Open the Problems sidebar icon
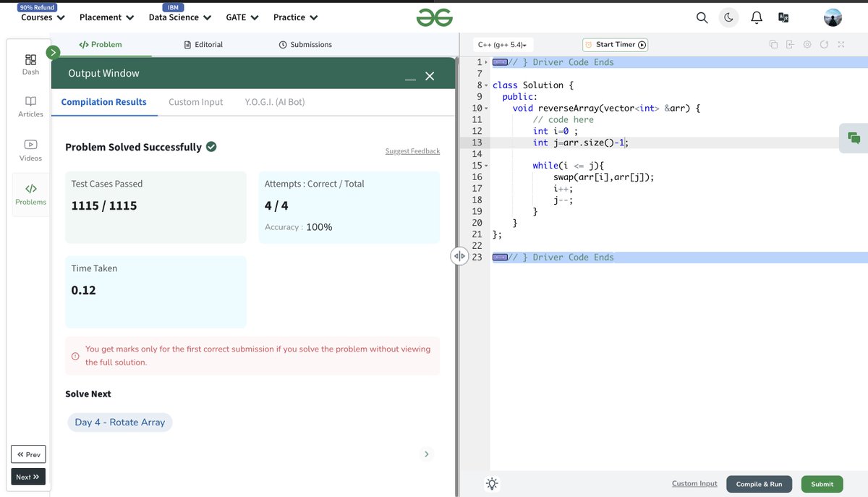868x497 pixels. click(30, 195)
